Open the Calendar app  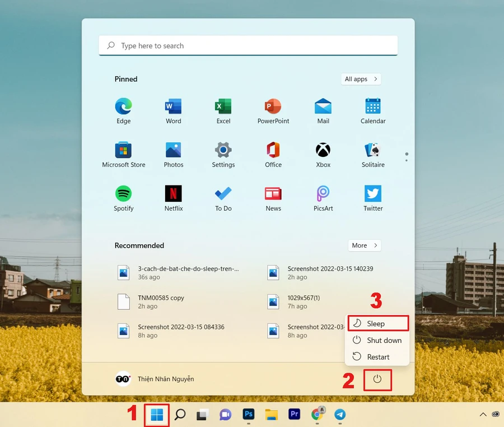[373, 111]
